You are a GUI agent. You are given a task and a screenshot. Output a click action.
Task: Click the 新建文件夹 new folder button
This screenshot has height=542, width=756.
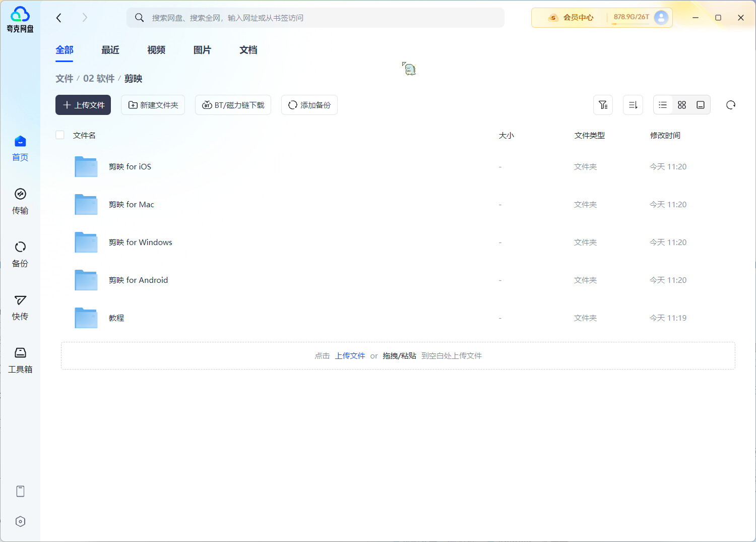[x=153, y=105]
